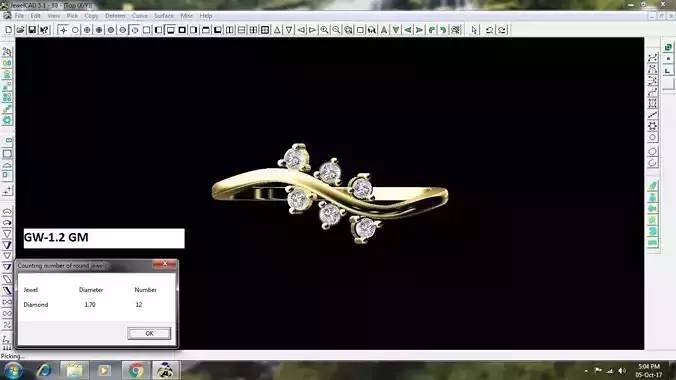Open File Explorer from the taskbar
Image resolution: width=676 pixels, height=380 pixels.
point(75,371)
